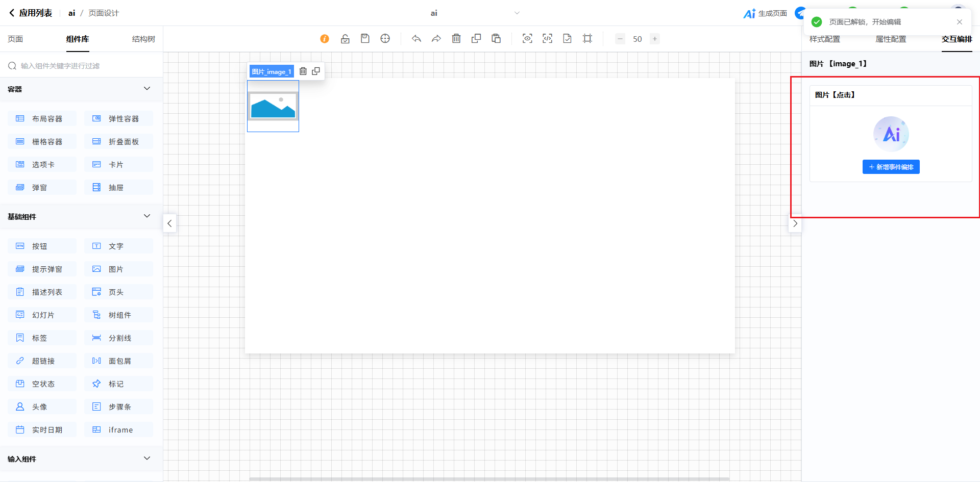This screenshot has width=980, height=482.
Task: Open the 属性配置 tab
Action: tap(891, 39)
